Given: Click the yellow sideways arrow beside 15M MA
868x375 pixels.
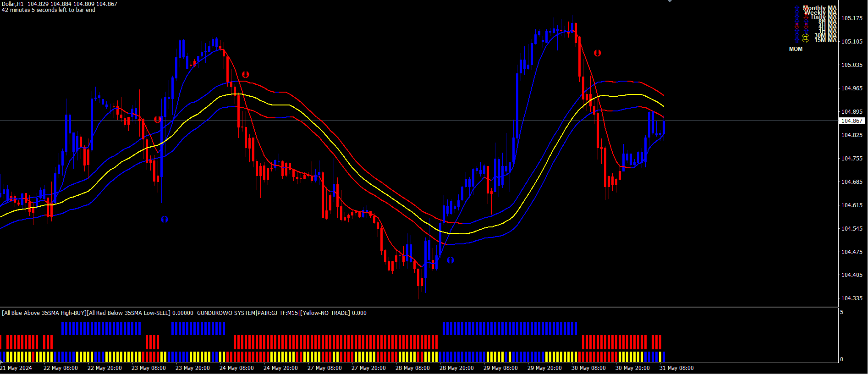Looking at the screenshot, I should (805, 40).
